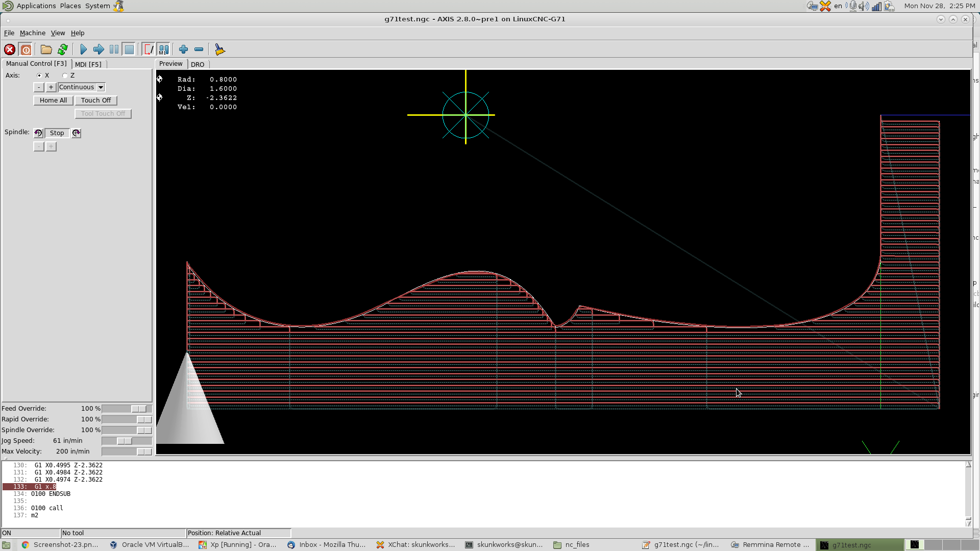The height and width of the screenshot is (551, 980).
Task: Toggle optional pause M1 icon
Action: [x=163, y=49]
